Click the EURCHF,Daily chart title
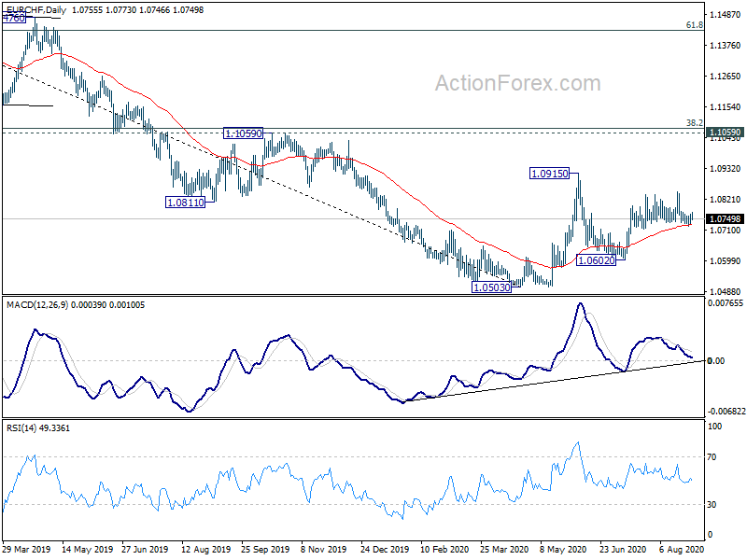Viewport: 747px width, 560px height. pyautogui.click(x=36, y=9)
